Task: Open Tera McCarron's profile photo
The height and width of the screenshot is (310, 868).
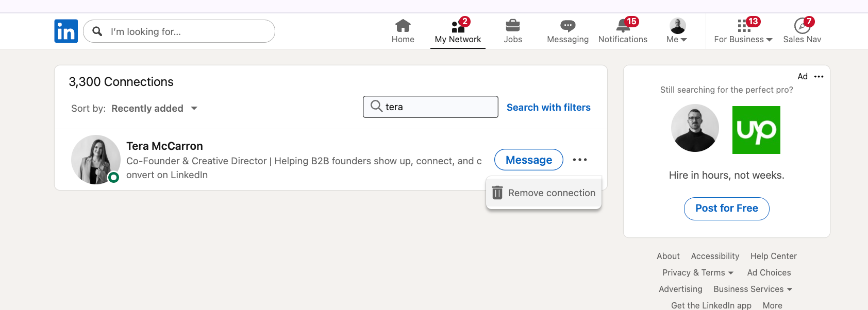Action: (x=95, y=160)
